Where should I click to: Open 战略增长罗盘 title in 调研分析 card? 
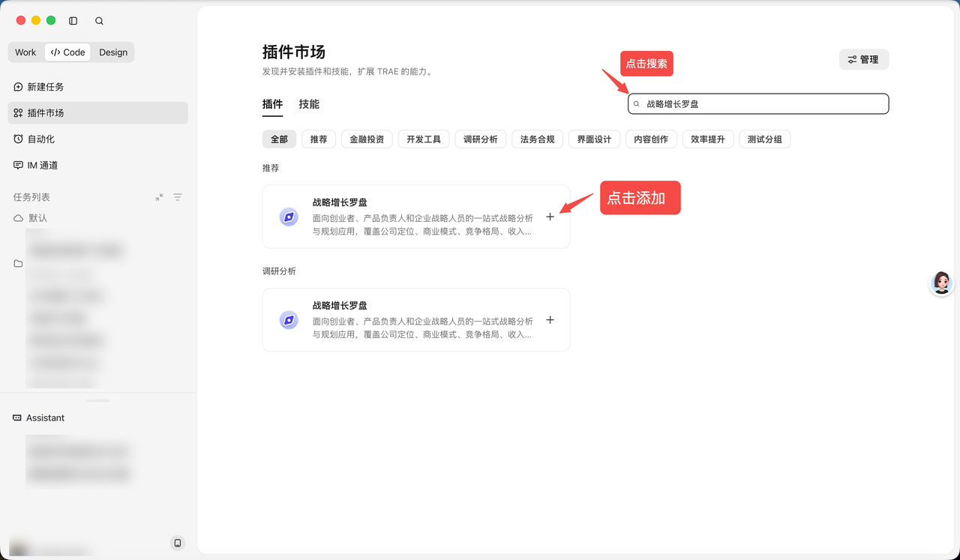(340, 306)
